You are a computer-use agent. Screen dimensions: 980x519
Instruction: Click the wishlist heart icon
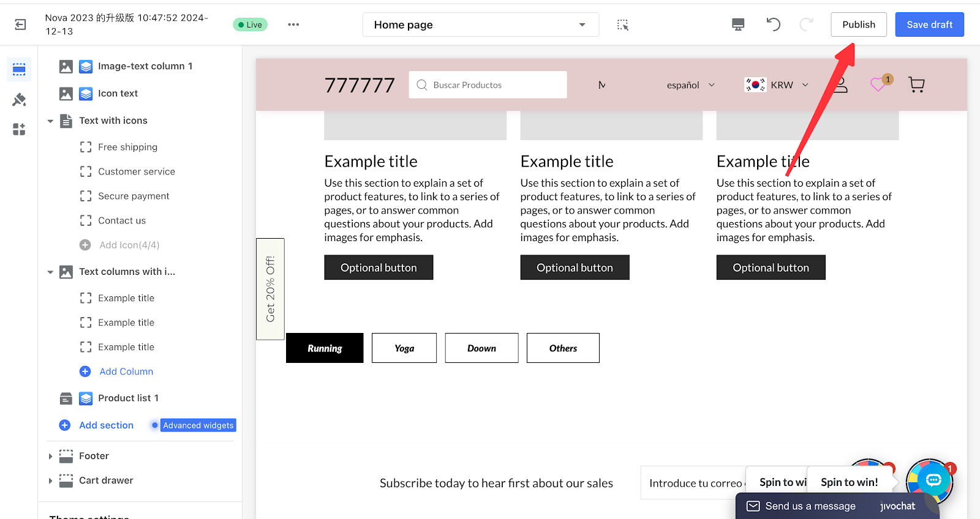click(x=878, y=84)
